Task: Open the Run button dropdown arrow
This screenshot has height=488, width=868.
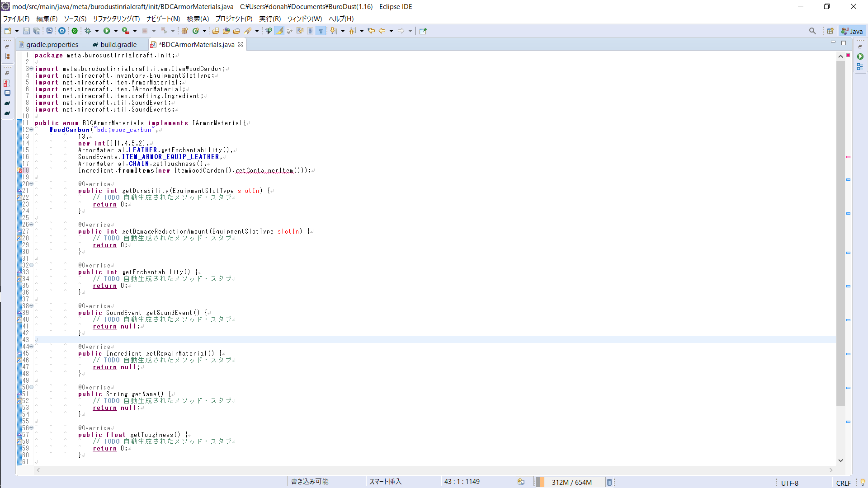Action: tap(116, 31)
